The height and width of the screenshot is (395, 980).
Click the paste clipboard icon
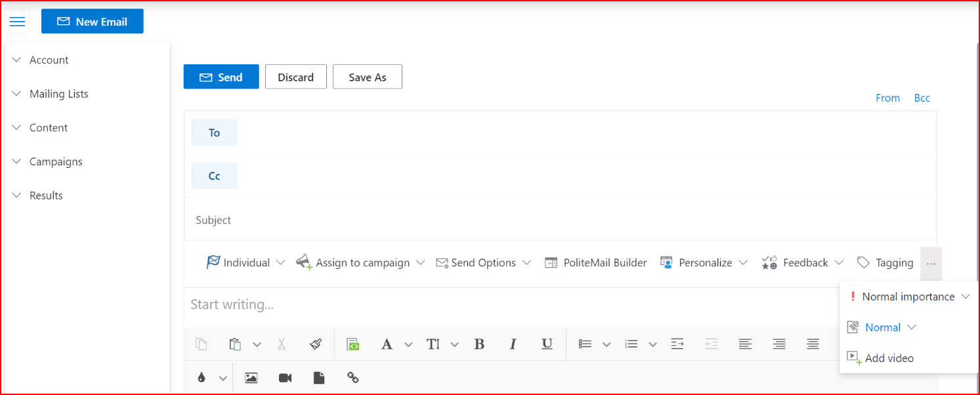point(235,344)
